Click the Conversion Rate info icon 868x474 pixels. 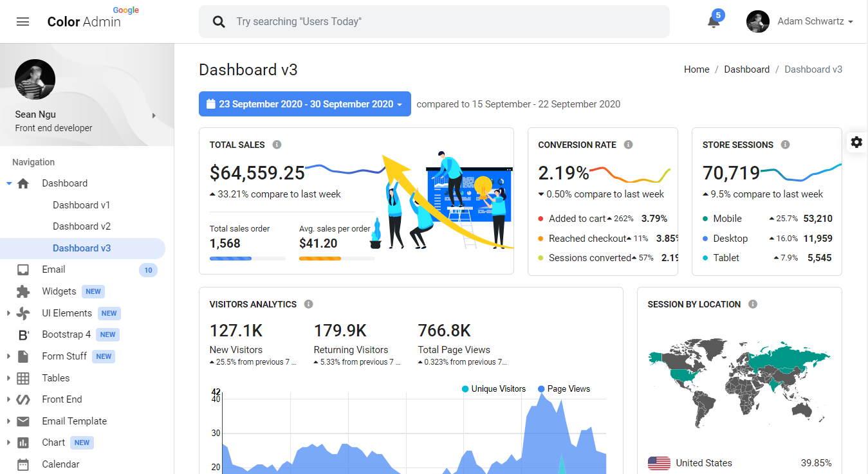point(628,145)
